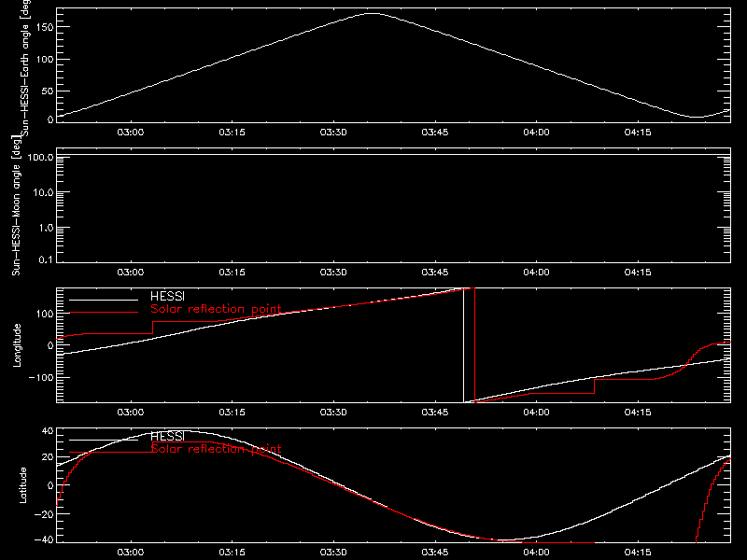Screen dimensions: 747x560
Task: Click 03:00 time label under Latitude plot
Action: tap(131, 553)
